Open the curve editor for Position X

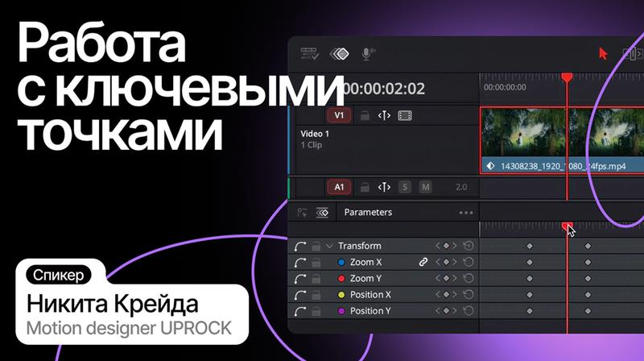(x=300, y=295)
